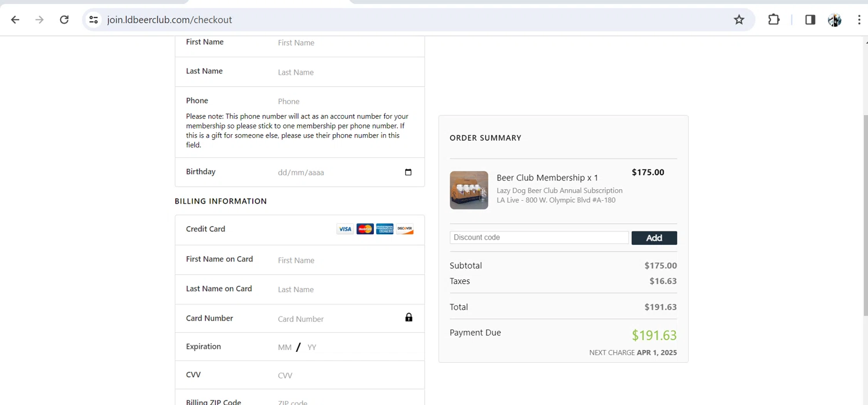Click the Billing ZIP code field

click(345, 402)
